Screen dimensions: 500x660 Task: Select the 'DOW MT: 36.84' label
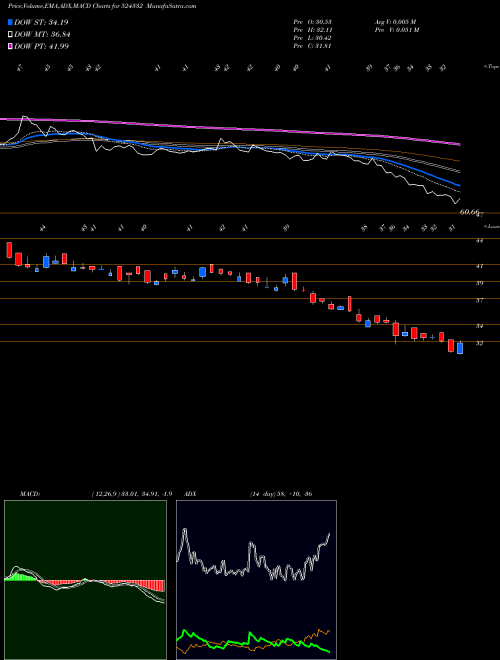coord(42,35)
